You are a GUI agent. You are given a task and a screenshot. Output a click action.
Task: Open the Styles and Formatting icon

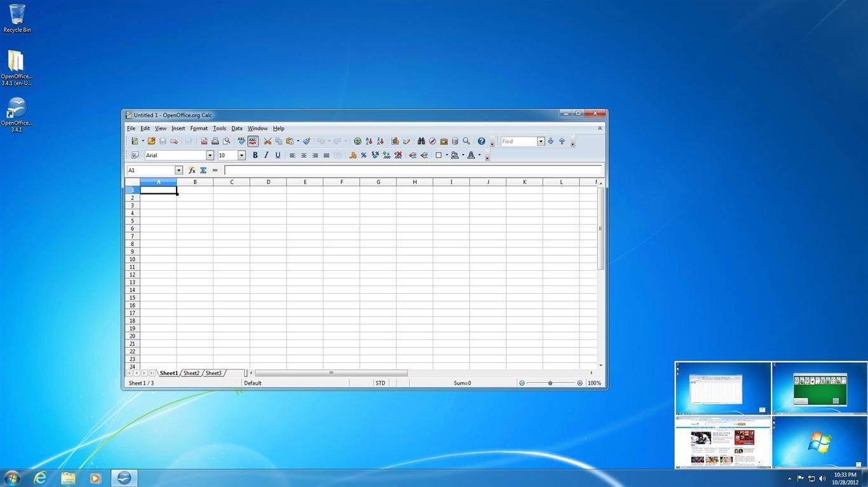(x=135, y=155)
